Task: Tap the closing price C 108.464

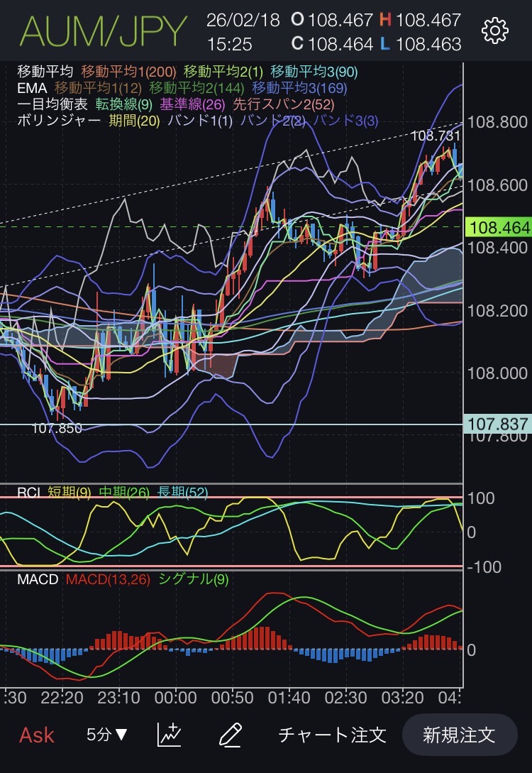Action: 332,45
